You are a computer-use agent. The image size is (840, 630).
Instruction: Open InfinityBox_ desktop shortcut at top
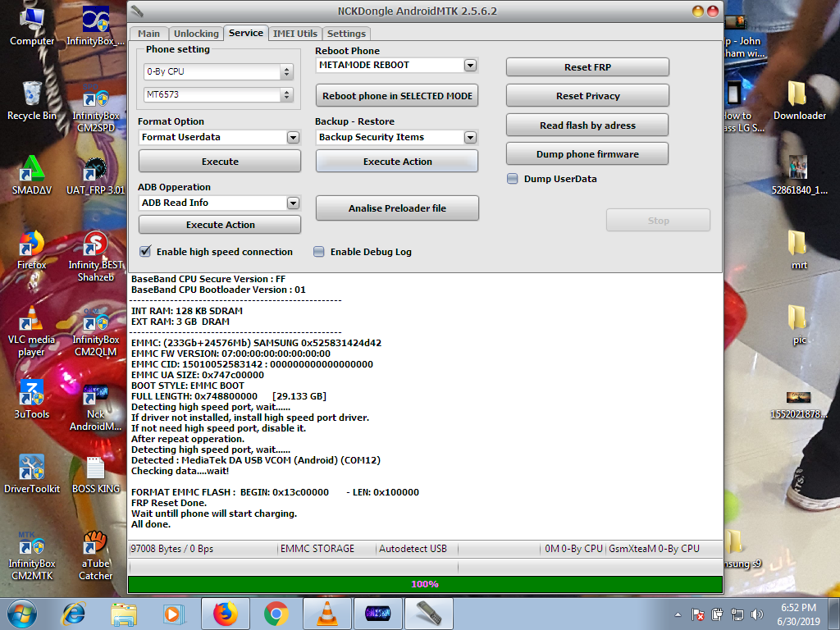click(95, 27)
